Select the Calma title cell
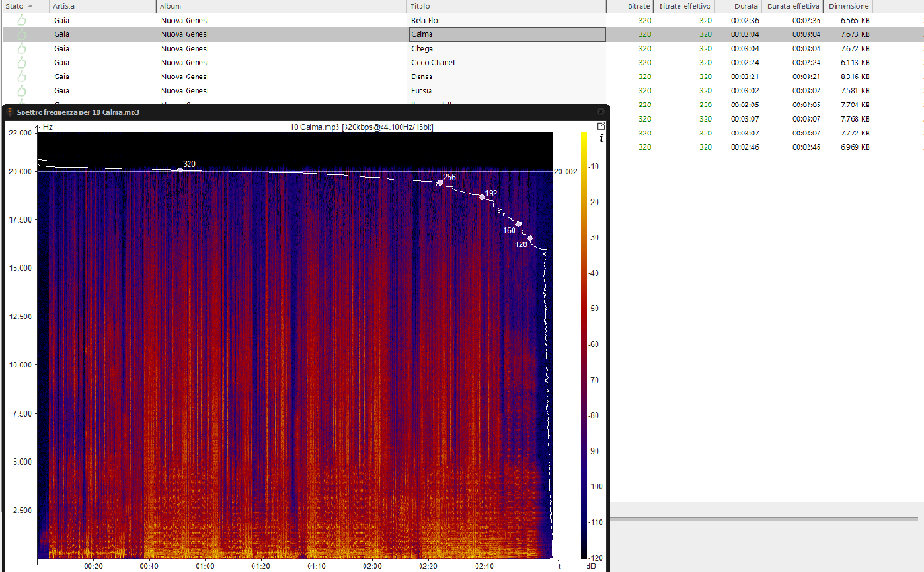 point(507,34)
